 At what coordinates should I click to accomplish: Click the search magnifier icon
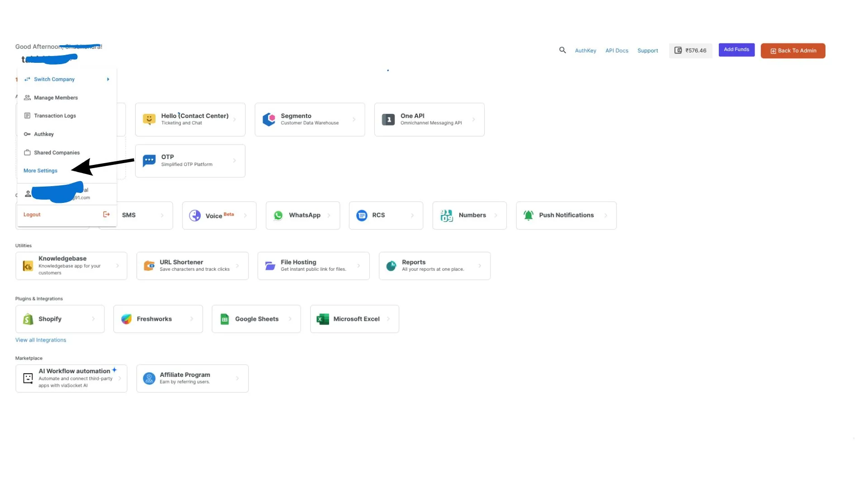[x=562, y=50]
